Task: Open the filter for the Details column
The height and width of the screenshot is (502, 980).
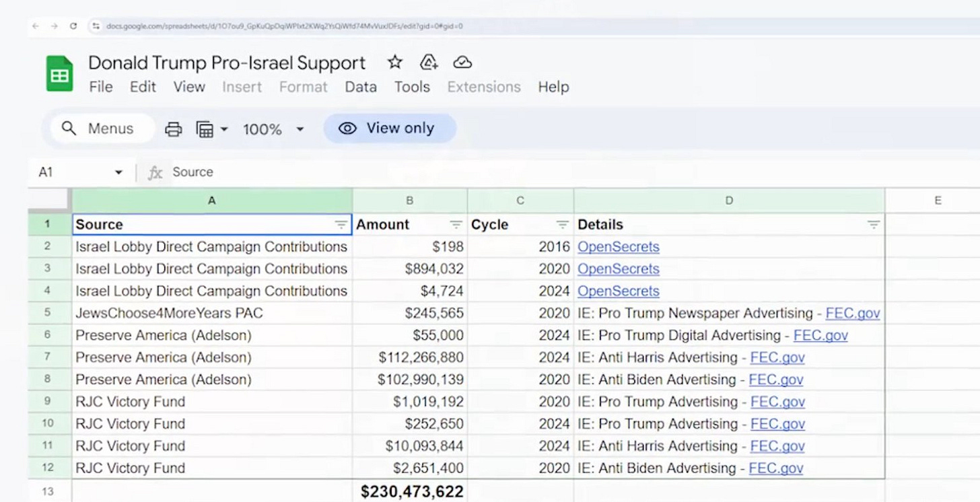Action: pyautogui.click(x=874, y=225)
